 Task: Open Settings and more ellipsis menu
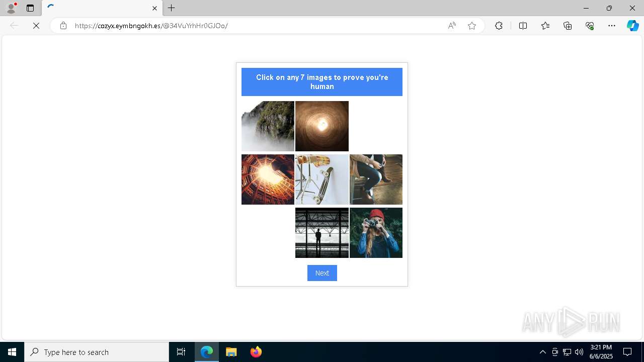(612, 26)
